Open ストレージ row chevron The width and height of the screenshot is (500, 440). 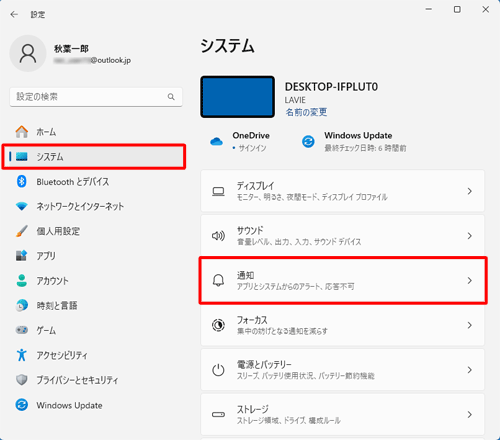point(470,414)
